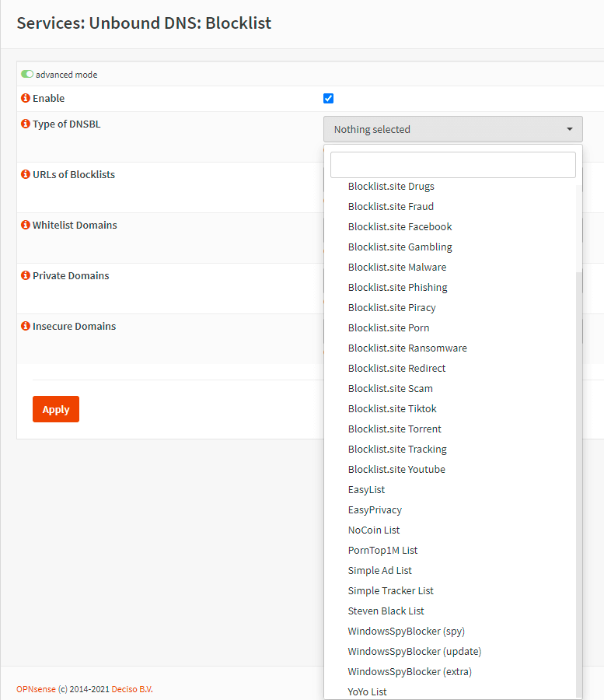The width and height of the screenshot is (604, 700).
Task: Choose Steven Black List from dropdown
Action: (386, 611)
